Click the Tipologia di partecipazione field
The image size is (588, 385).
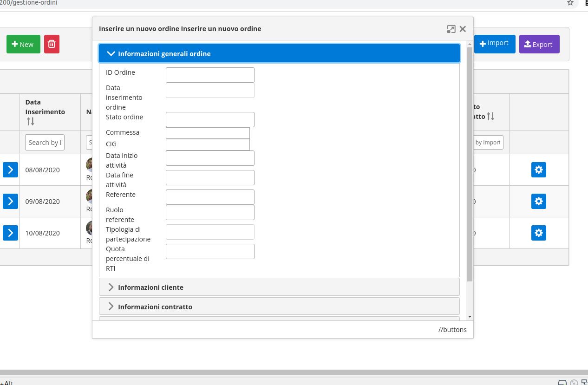[x=210, y=232]
